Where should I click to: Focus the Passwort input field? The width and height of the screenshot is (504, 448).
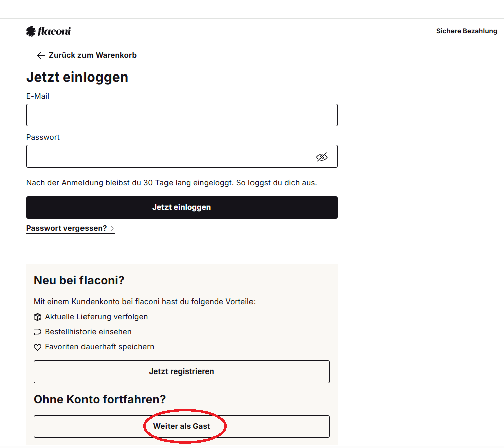(x=182, y=157)
